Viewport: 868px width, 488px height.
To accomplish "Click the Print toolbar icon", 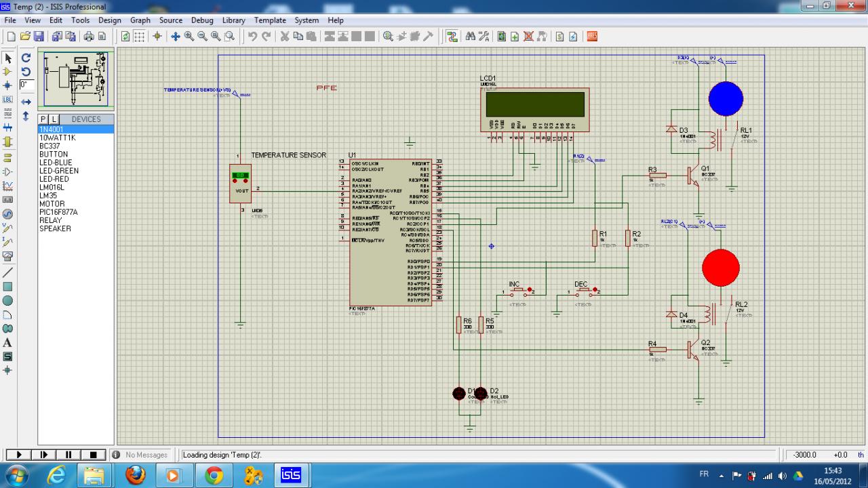I will tap(90, 37).
